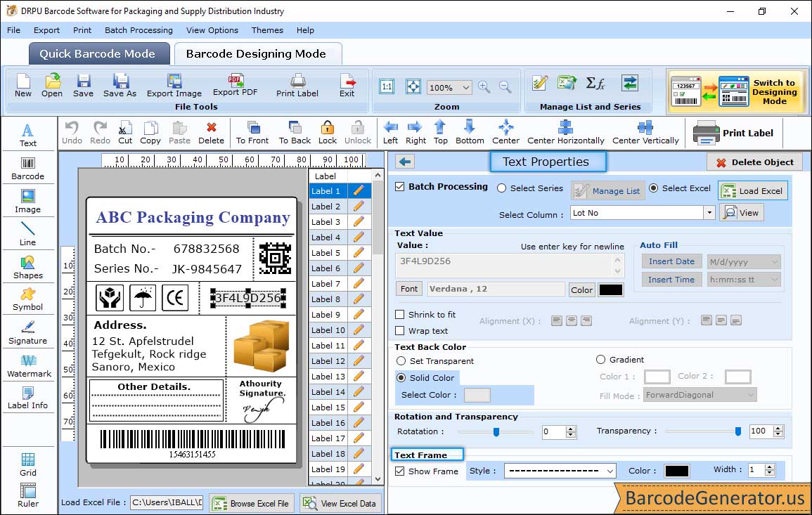Bring object To Front
The image size is (812, 515).
coord(252,133)
